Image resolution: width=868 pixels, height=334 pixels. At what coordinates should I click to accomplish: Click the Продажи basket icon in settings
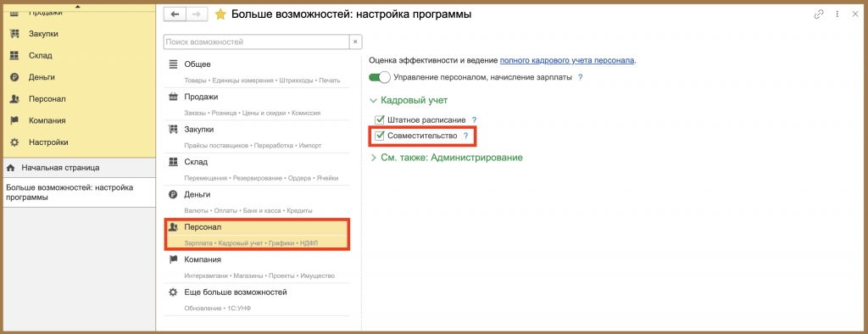point(173,97)
